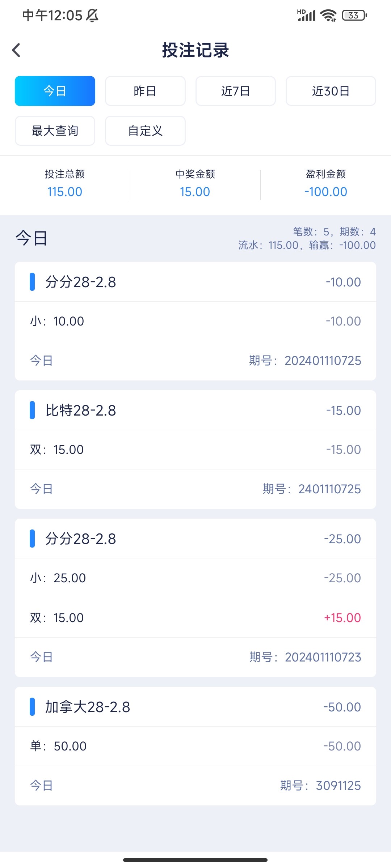Viewport: 391px width, 868px height.
Task: Show records for 近30日
Action: click(331, 91)
